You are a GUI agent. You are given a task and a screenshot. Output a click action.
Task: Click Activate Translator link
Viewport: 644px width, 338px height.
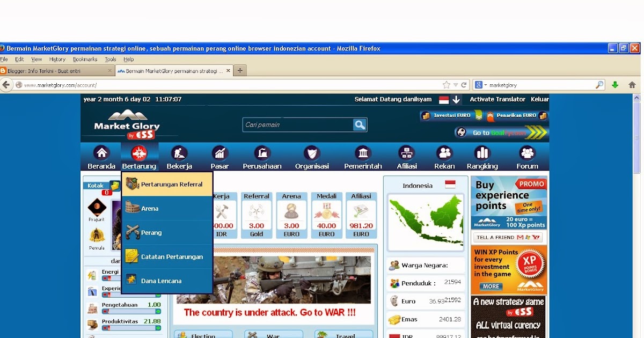click(x=497, y=99)
